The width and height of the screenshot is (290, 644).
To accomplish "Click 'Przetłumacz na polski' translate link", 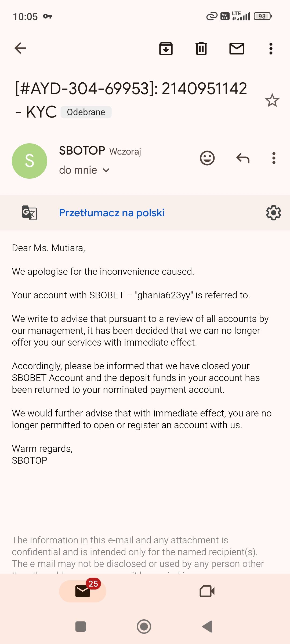I will [x=112, y=213].
